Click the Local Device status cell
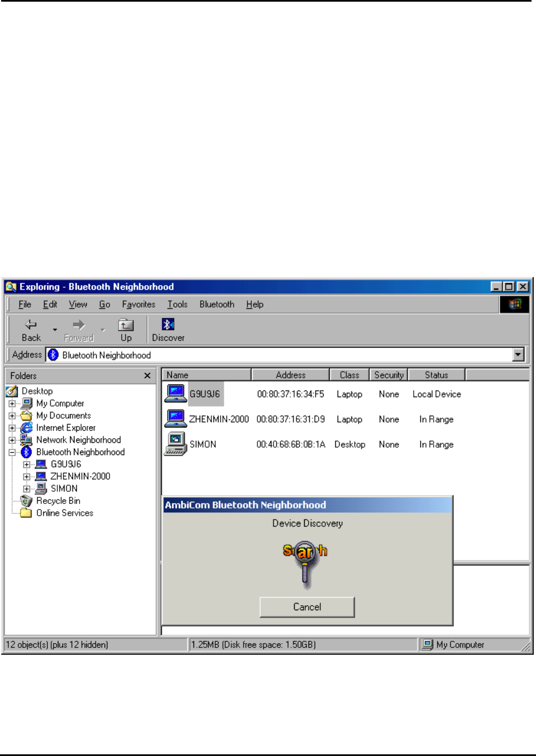 click(x=436, y=394)
